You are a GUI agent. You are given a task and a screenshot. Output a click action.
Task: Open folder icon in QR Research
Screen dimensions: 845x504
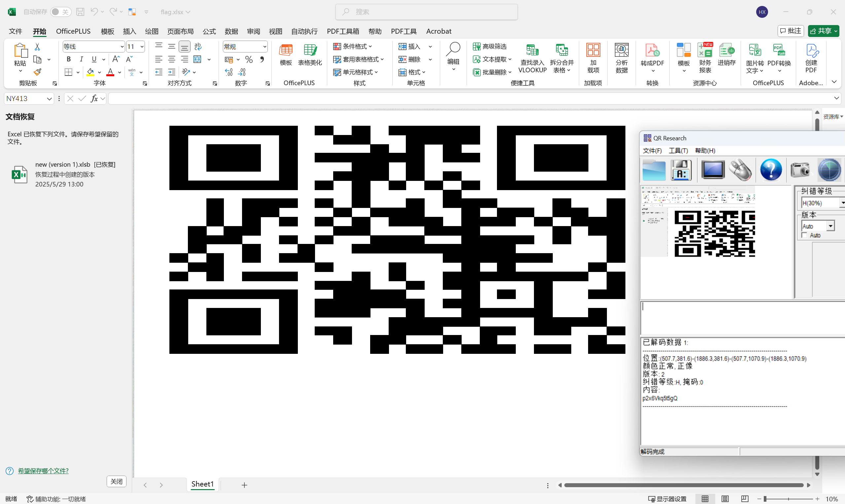[654, 170]
